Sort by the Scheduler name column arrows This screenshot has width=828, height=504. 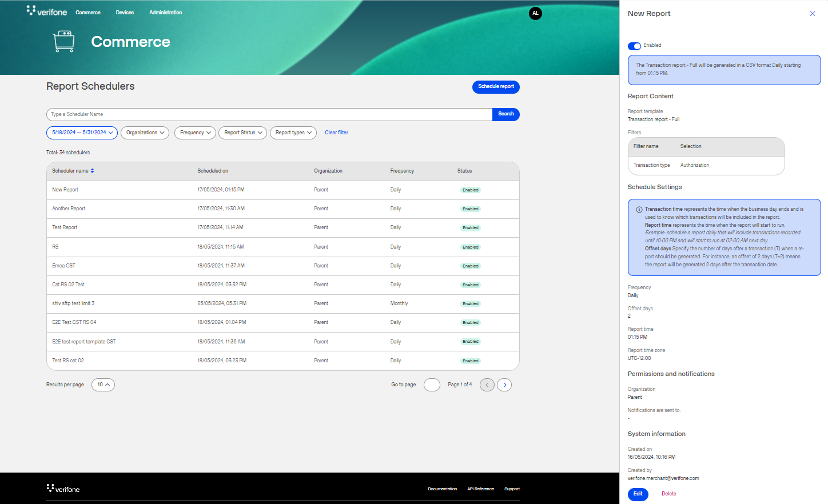[91, 170]
